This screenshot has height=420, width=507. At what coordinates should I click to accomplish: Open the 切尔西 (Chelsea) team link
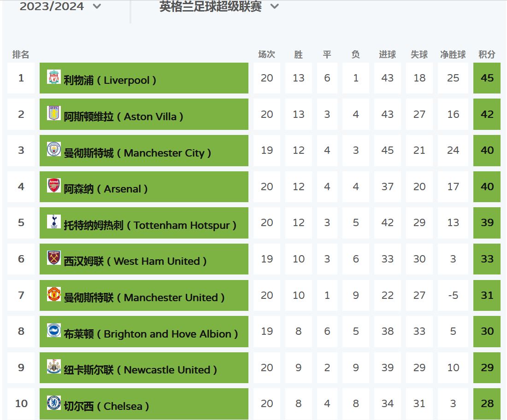tap(106, 406)
